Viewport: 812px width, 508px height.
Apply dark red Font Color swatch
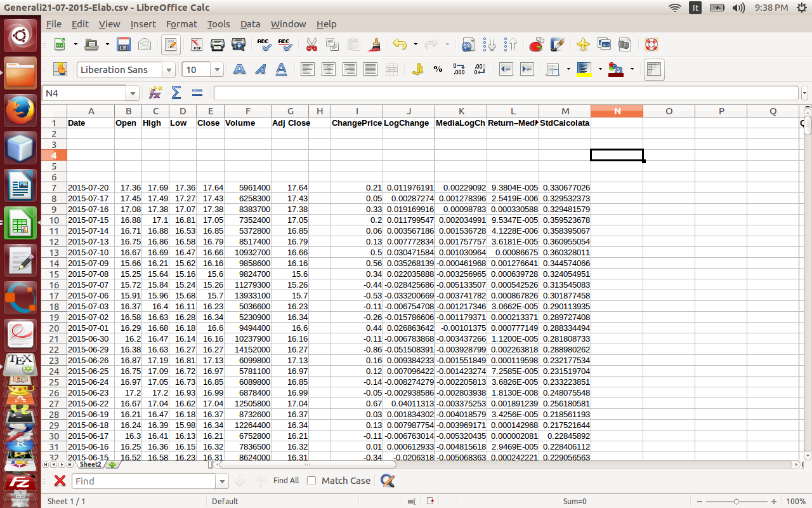coord(615,69)
